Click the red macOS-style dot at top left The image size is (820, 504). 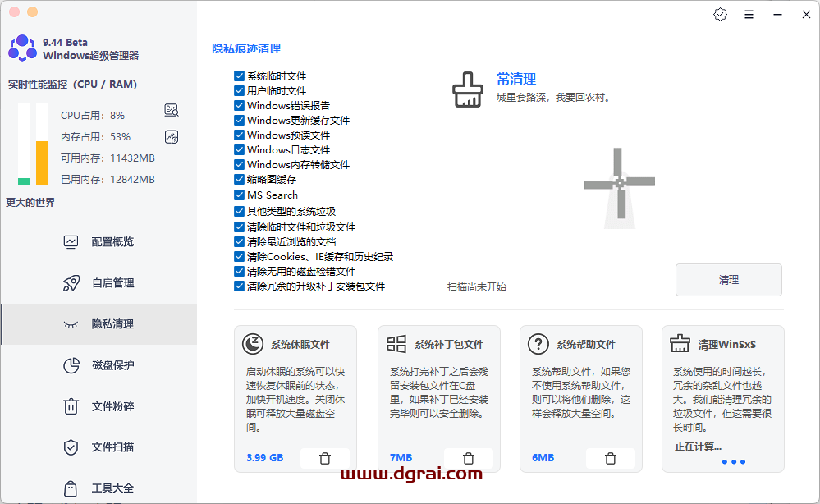click(15, 12)
